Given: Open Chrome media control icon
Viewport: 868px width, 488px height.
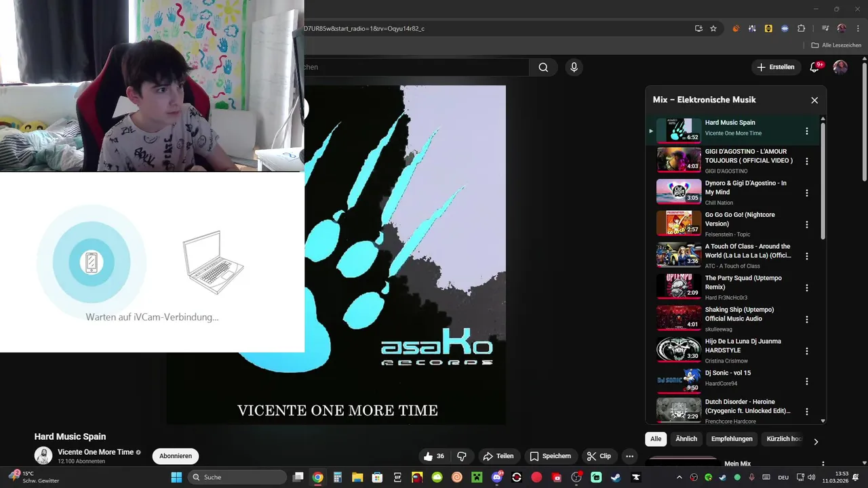Looking at the screenshot, I should [x=825, y=28].
